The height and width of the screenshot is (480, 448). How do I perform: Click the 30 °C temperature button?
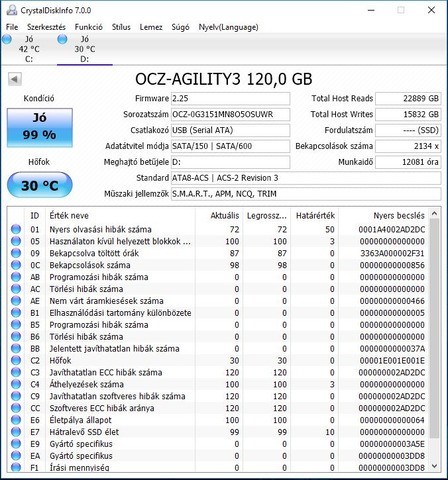click(40, 185)
